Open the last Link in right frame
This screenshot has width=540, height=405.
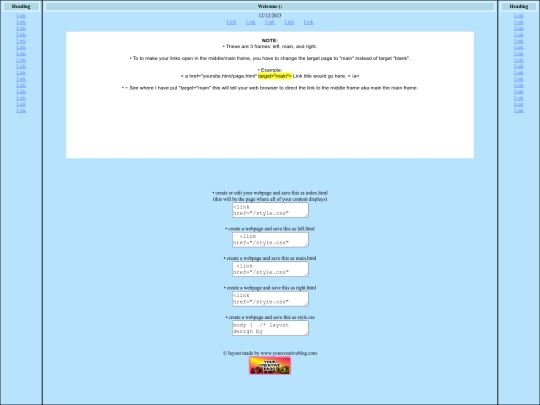click(519, 111)
